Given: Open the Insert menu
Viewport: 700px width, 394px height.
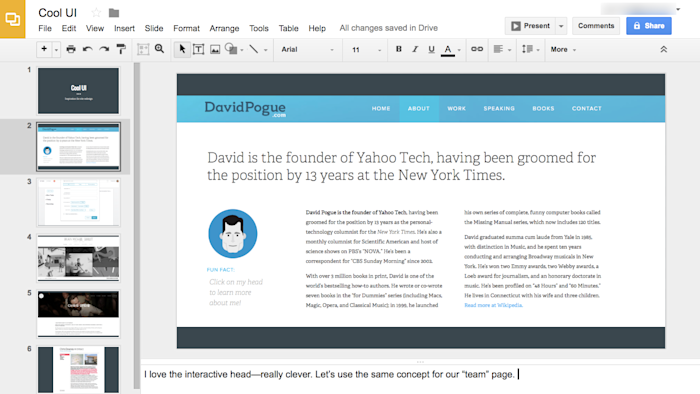Looking at the screenshot, I should pyautogui.click(x=124, y=28).
